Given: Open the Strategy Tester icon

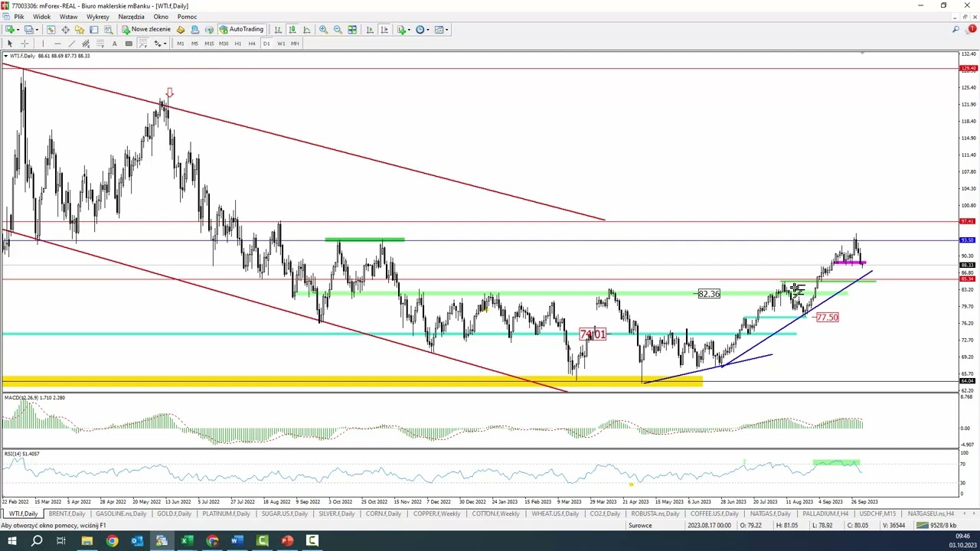Looking at the screenshot, I should [x=108, y=30].
